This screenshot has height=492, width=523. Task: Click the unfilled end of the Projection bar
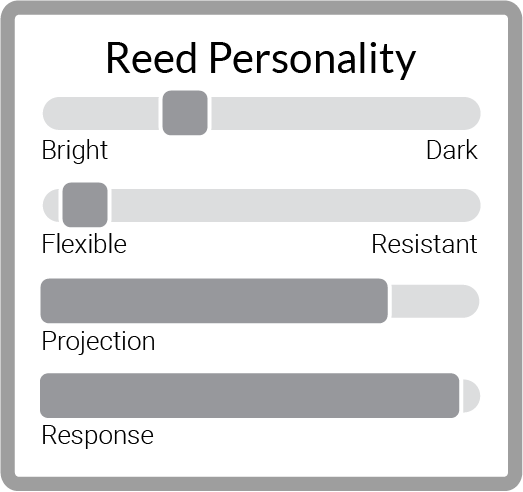point(435,301)
